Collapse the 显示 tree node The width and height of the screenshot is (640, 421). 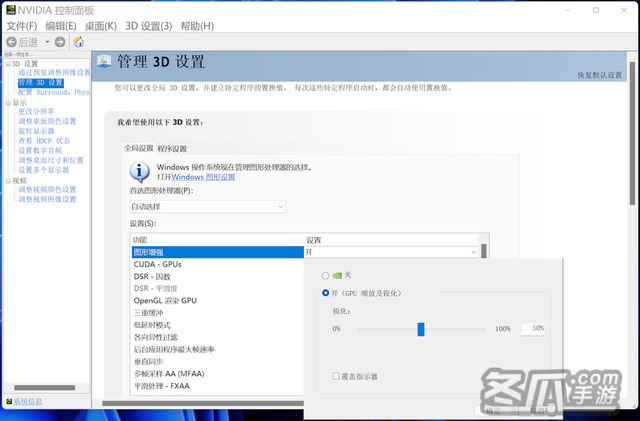[8, 102]
